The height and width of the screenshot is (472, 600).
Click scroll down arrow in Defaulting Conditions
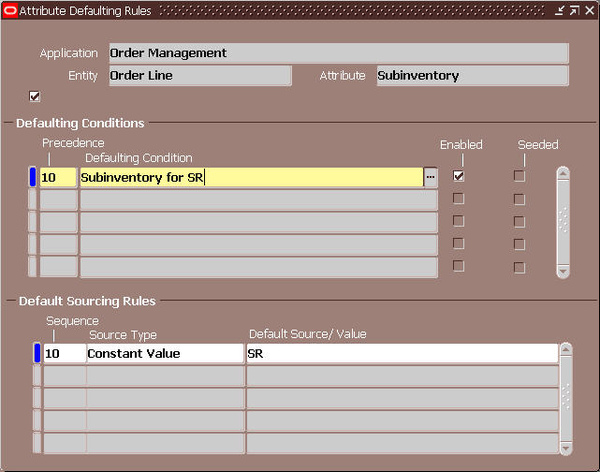(x=563, y=271)
